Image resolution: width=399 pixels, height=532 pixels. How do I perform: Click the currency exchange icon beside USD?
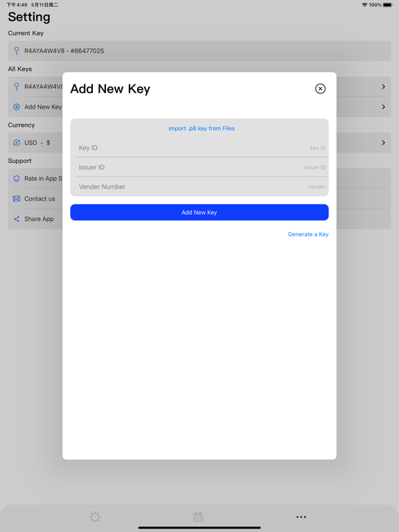point(17,143)
